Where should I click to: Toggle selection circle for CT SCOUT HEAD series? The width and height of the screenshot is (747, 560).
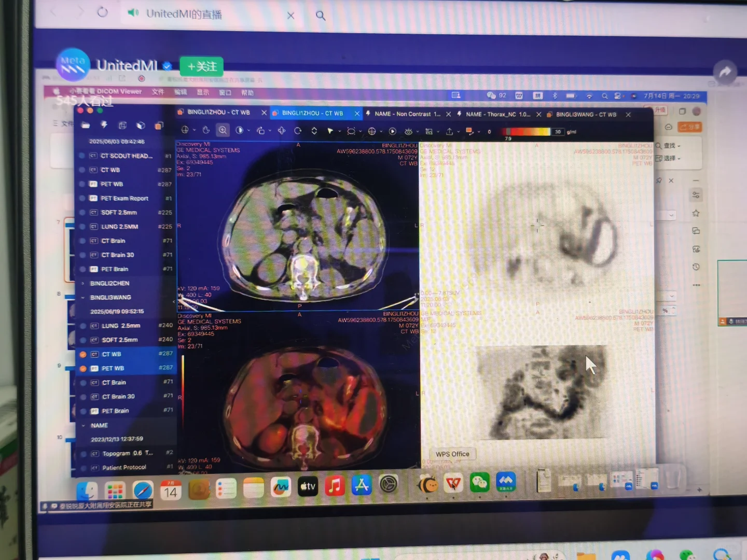coord(82,156)
